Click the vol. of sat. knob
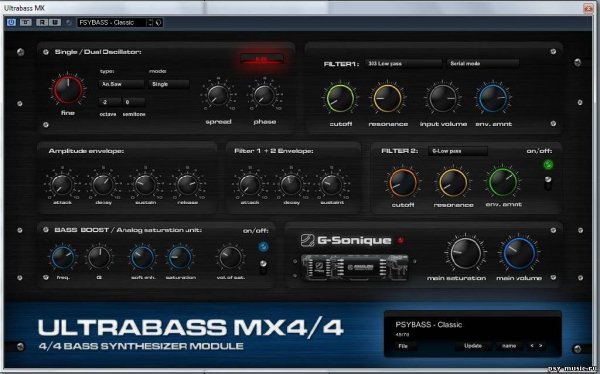The height and width of the screenshot is (374, 600). pos(230,257)
